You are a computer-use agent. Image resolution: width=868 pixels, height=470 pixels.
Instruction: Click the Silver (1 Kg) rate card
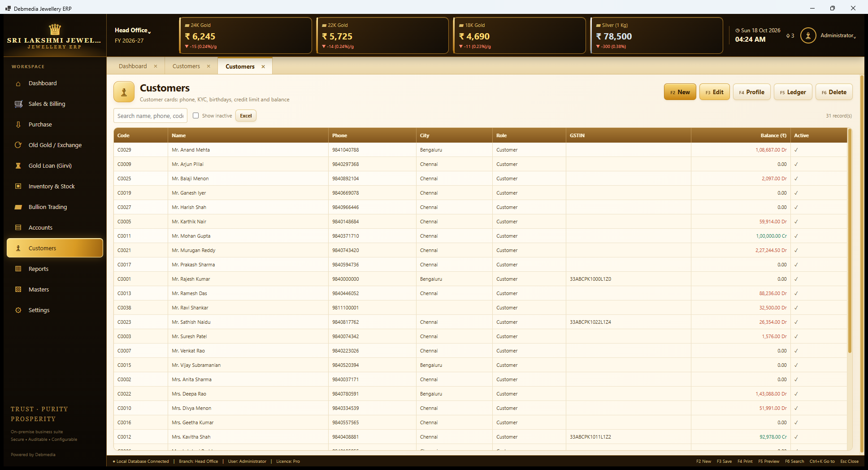point(657,35)
